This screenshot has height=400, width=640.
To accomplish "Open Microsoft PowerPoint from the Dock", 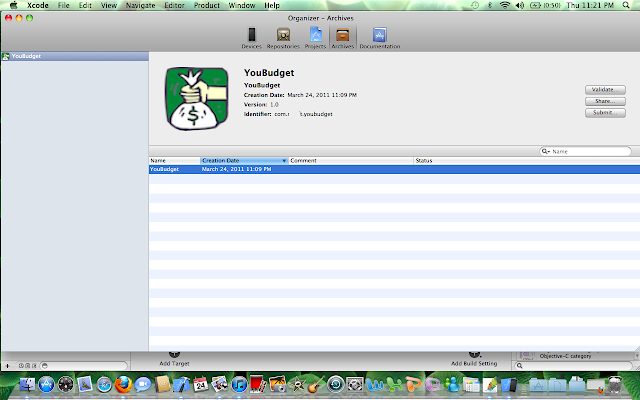I will tap(413, 384).
